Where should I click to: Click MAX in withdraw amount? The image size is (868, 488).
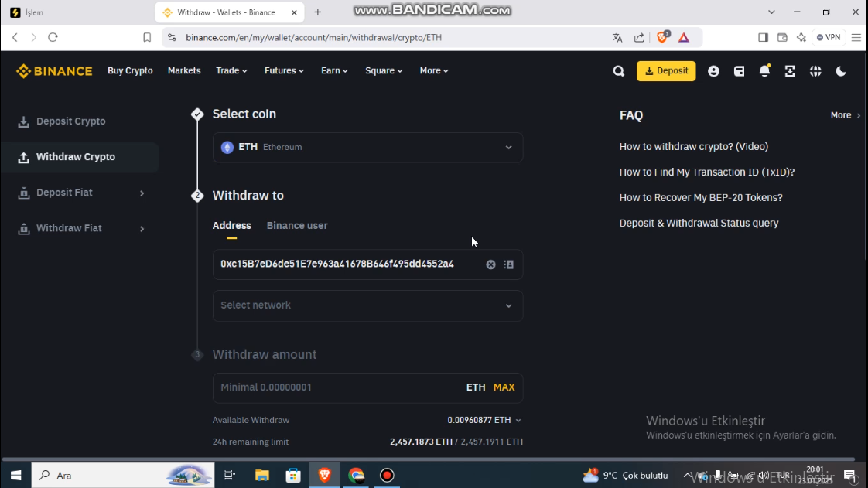[504, 387]
